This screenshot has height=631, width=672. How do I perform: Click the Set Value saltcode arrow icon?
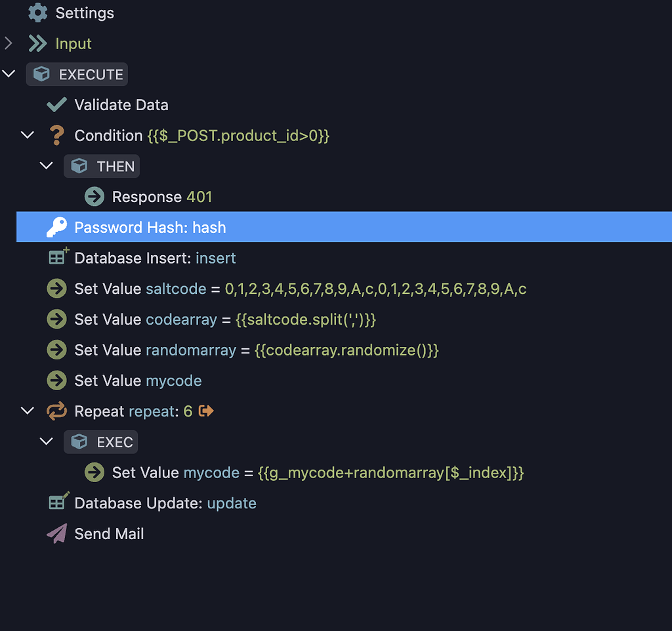[56, 288]
